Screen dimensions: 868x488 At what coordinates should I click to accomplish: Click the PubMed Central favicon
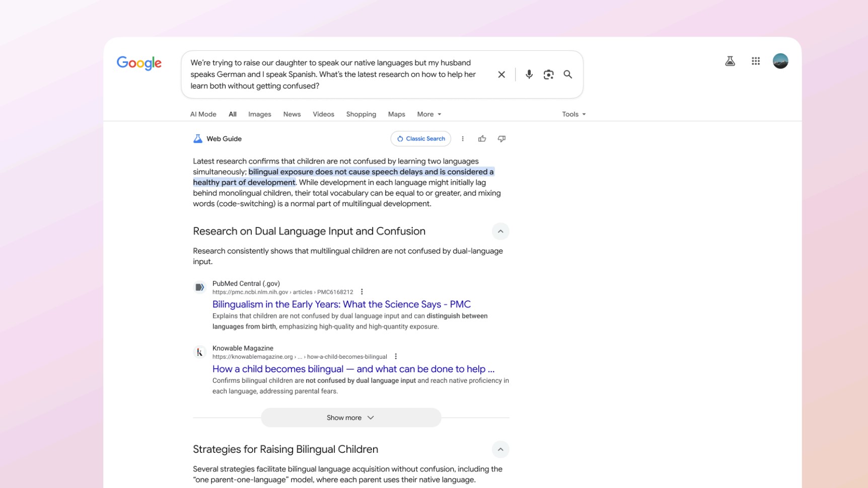200,287
